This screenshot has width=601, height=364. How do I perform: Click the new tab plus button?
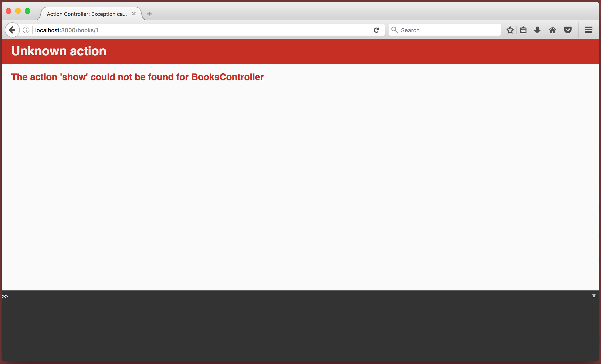(149, 14)
